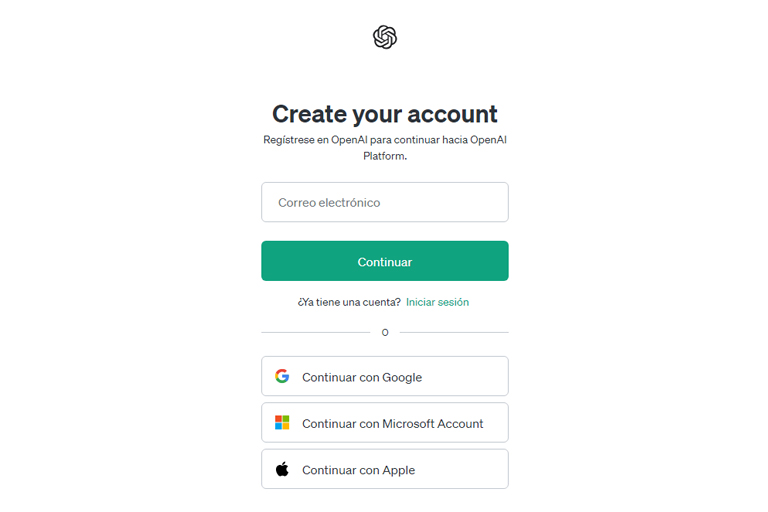
Task: Click the ¿Ya tiene una cuenta? text
Action: [x=349, y=302]
